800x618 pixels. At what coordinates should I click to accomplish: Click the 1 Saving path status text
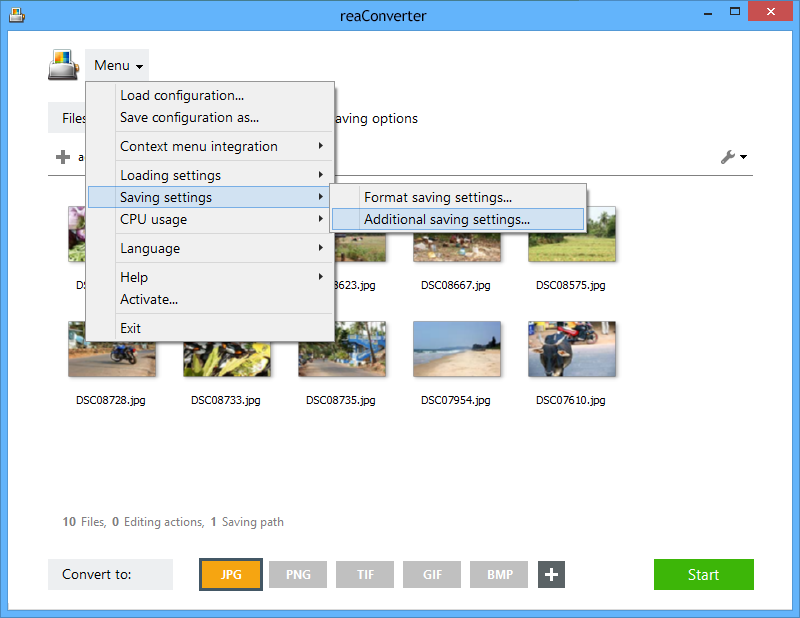point(247,522)
